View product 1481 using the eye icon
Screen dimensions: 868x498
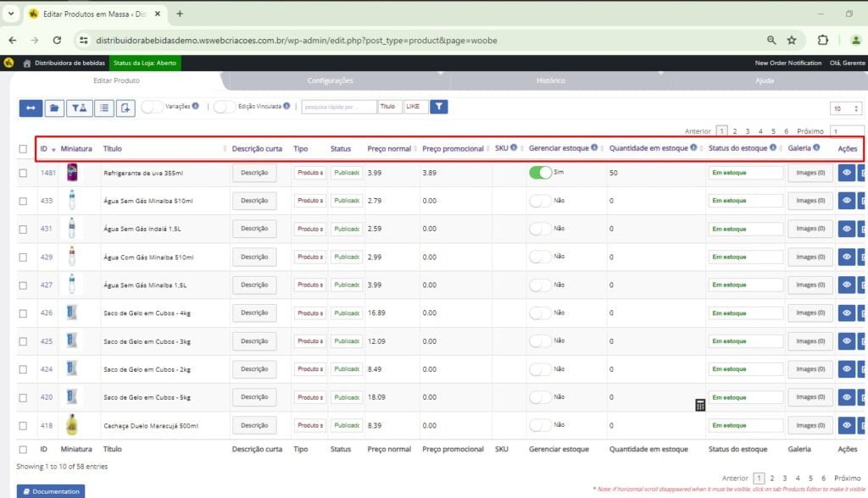846,173
